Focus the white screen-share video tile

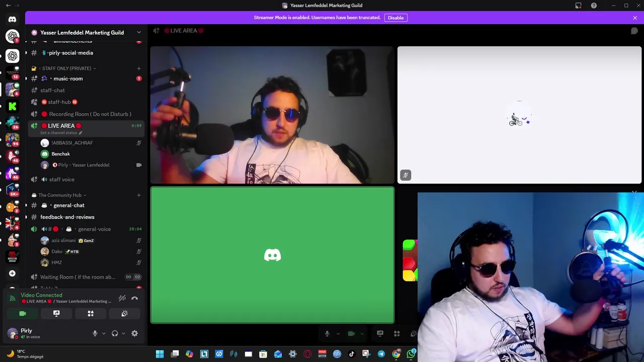pos(519,115)
